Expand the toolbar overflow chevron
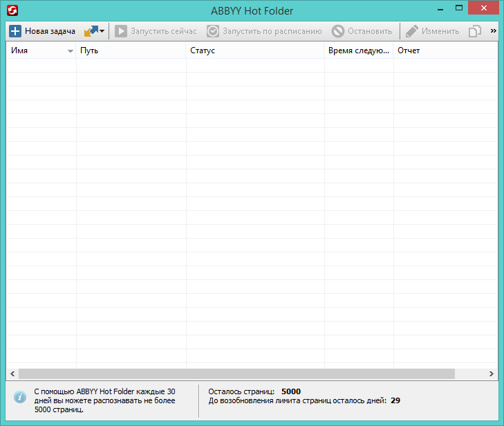 pos(494,31)
